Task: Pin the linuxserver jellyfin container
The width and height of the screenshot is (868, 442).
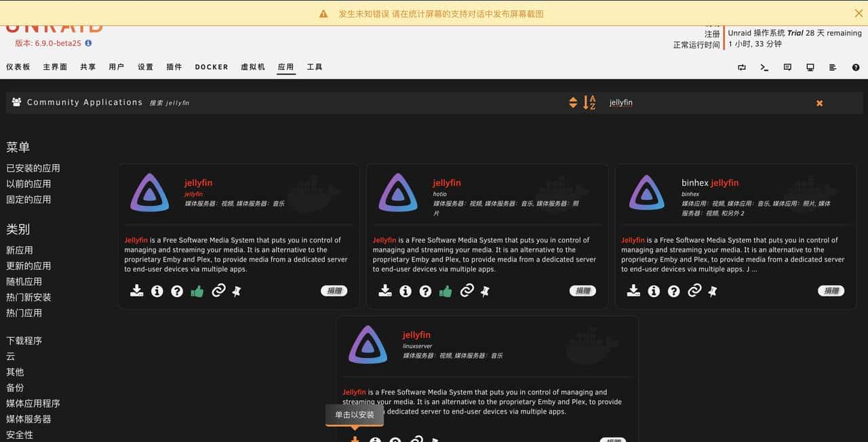Action: point(435,440)
